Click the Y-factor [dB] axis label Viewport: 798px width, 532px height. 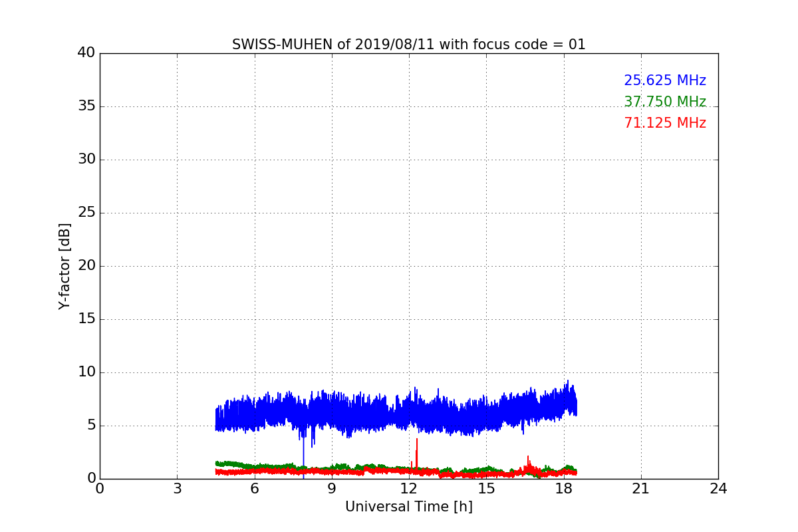pyautogui.click(x=65, y=266)
